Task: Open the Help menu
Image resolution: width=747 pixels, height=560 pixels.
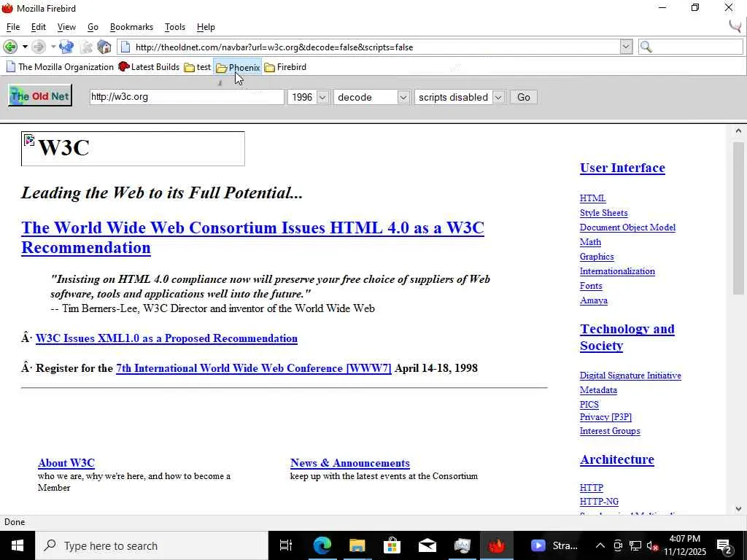Action: (206, 27)
